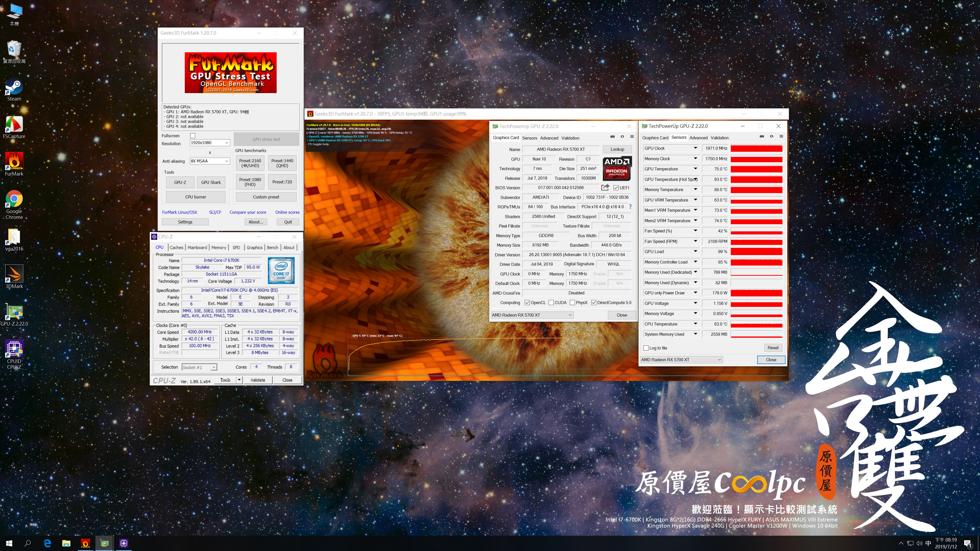Open Advanced tab in GPU-Z Sensors window

click(699, 138)
